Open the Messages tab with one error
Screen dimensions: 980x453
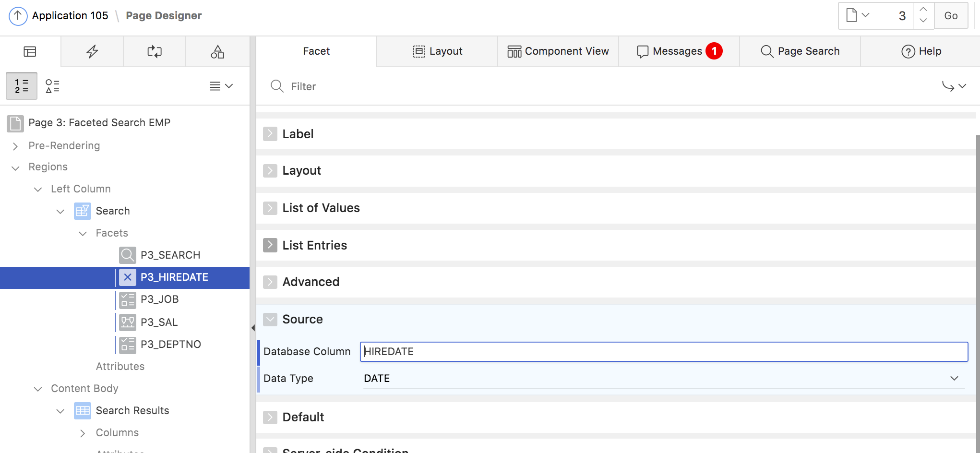click(x=677, y=51)
